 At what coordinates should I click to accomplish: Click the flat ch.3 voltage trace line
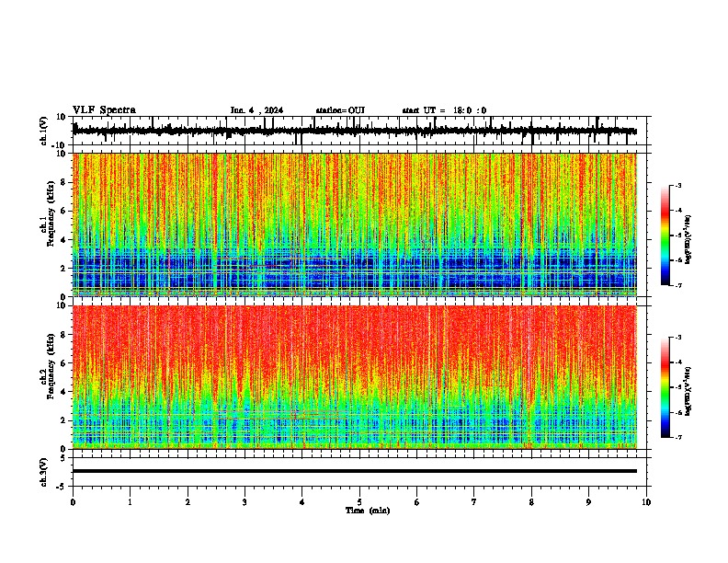[x=355, y=471]
